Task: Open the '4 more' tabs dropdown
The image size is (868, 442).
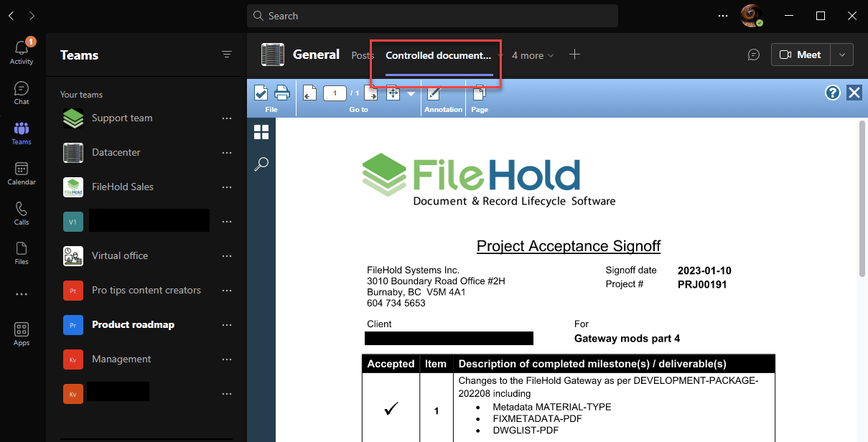Action: [528, 55]
